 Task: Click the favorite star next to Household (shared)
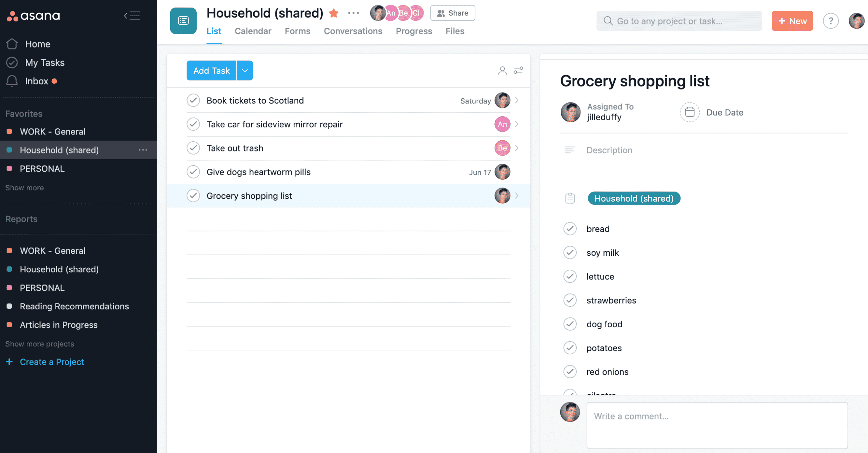tap(334, 13)
